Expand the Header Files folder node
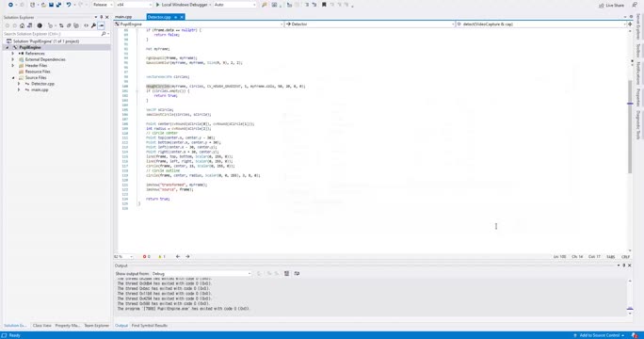This screenshot has width=644, height=339. (13, 65)
